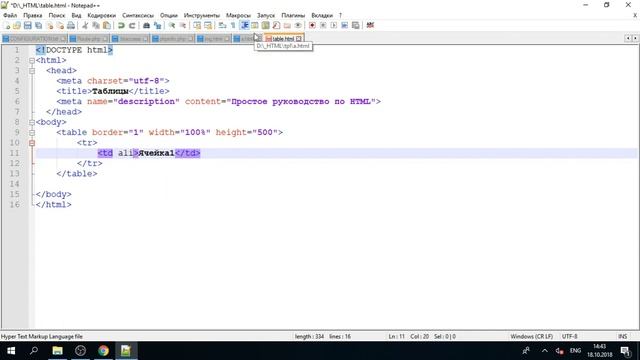This screenshot has width=640, height=360.
Task: Open the Вкладки menu
Action: pyautogui.click(x=322, y=15)
